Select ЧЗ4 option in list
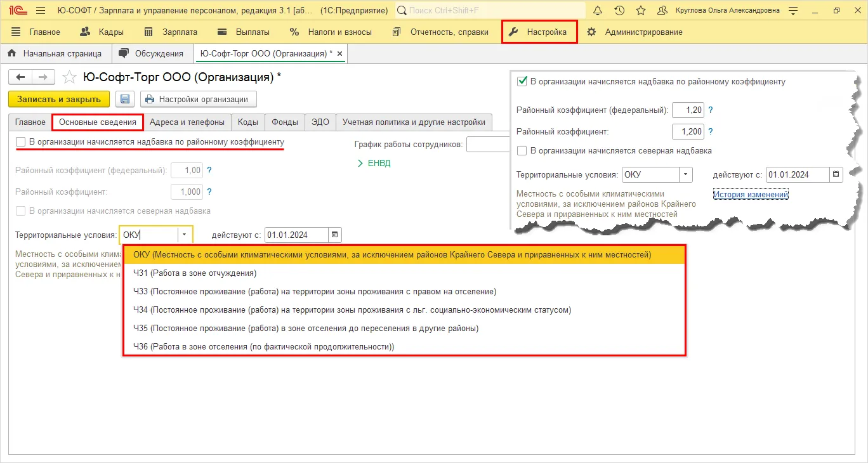 coord(404,310)
